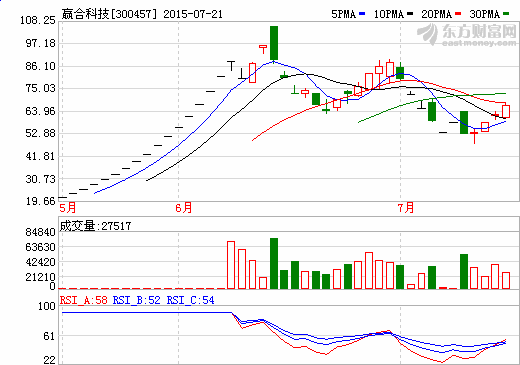
Task: Click the 75.03 price axis label
Action: click(40, 88)
